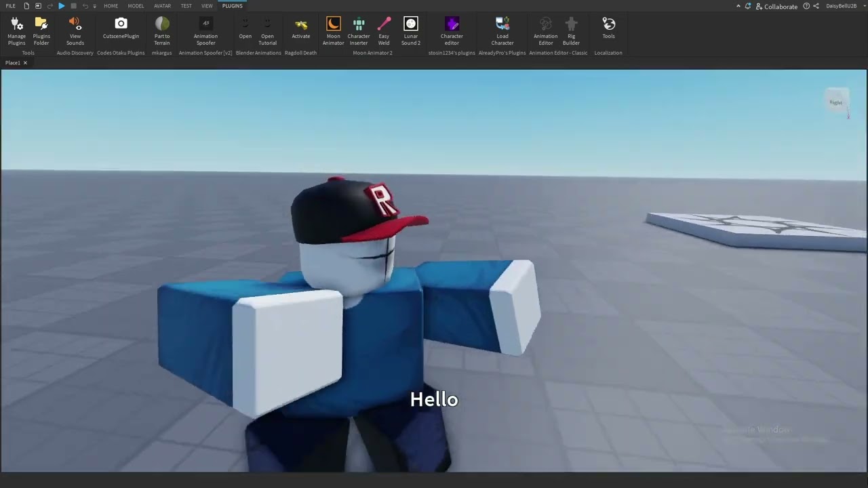
Task: Switch to the MODEL tab
Action: click(136, 6)
